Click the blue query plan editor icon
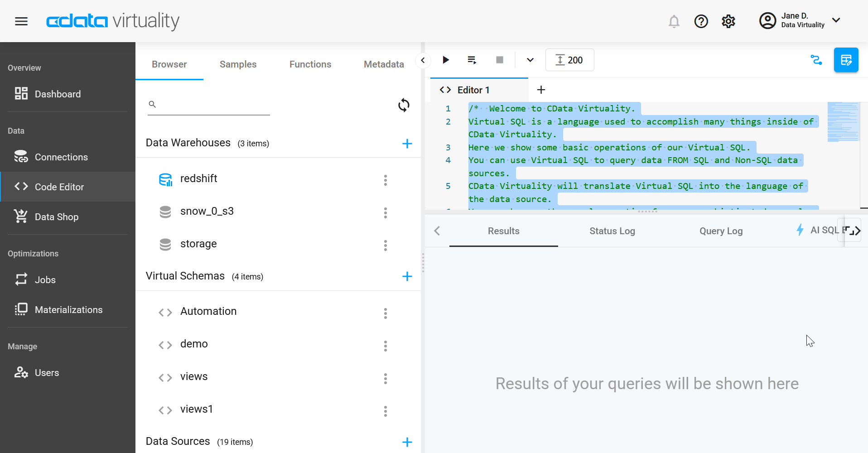868x453 pixels. point(846,60)
